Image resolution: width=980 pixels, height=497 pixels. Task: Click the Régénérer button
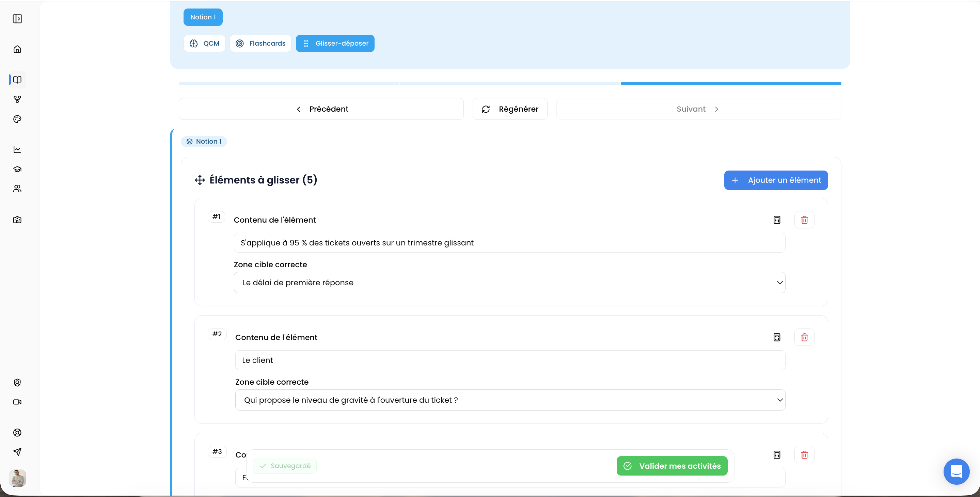coord(510,109)
